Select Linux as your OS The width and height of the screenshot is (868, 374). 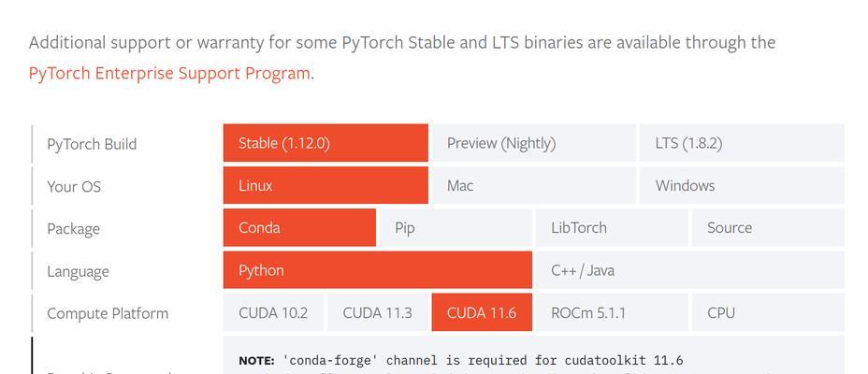coord(325,185)
